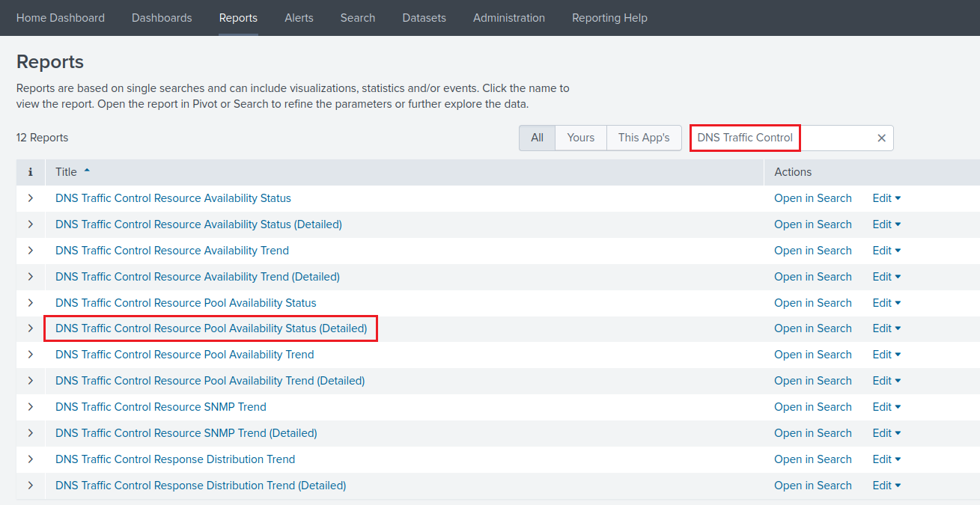The image size is (980, 505).
Task: Expand the Resource Availability Status row
Action: pyautogui.click(x=31, y=198)
